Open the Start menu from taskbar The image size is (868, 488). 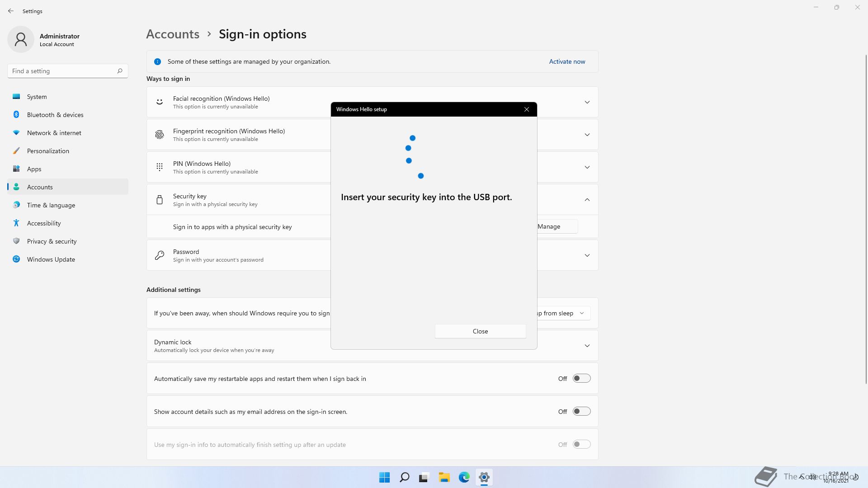(x=385, y=477)
